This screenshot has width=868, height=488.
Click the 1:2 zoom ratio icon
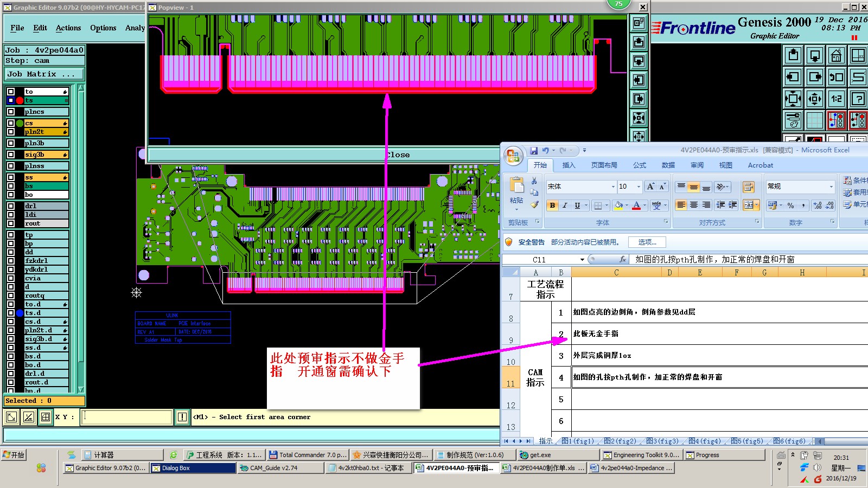tap(836, 99)
